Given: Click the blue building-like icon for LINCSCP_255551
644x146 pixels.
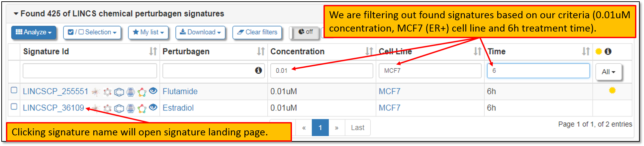Looking at the screenshot, I should pyautogui.click(x=131, y=92).
